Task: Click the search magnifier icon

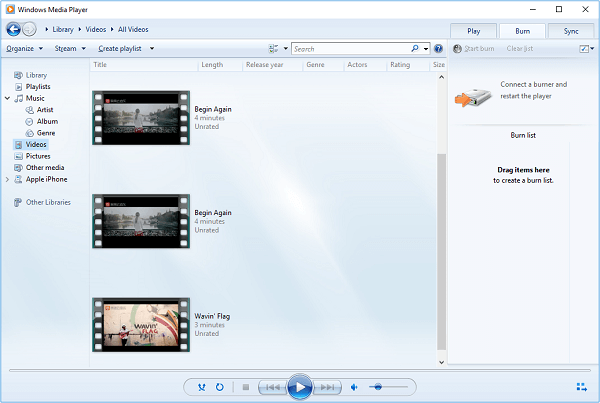Action: coord(415,49)
